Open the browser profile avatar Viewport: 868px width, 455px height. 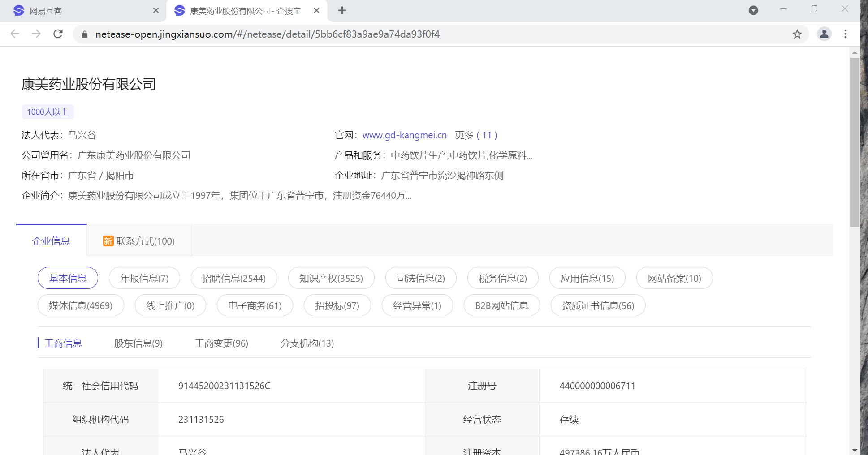pyautogui.click(x=824, y=34)
